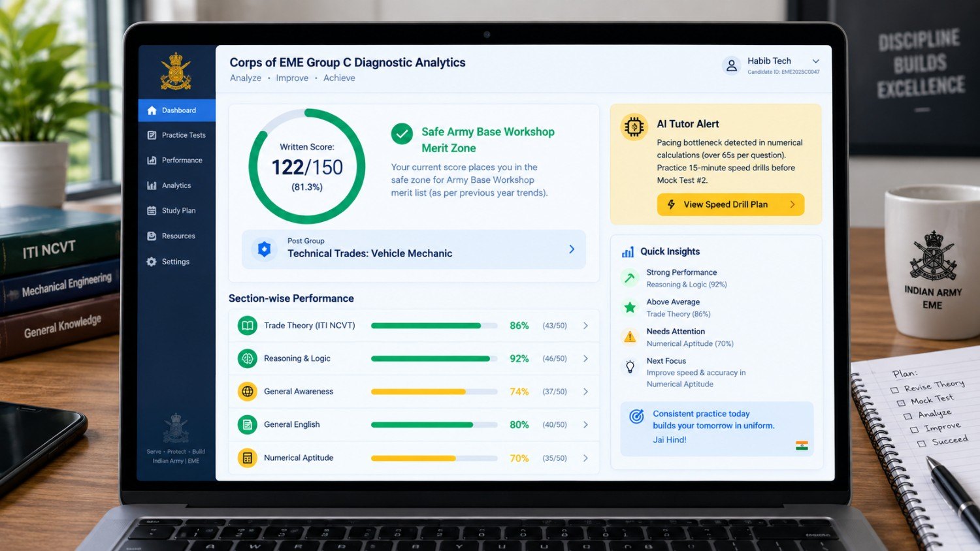
Task: Click the Quick Insights bar chart icon
Action: tap(628, 252)
